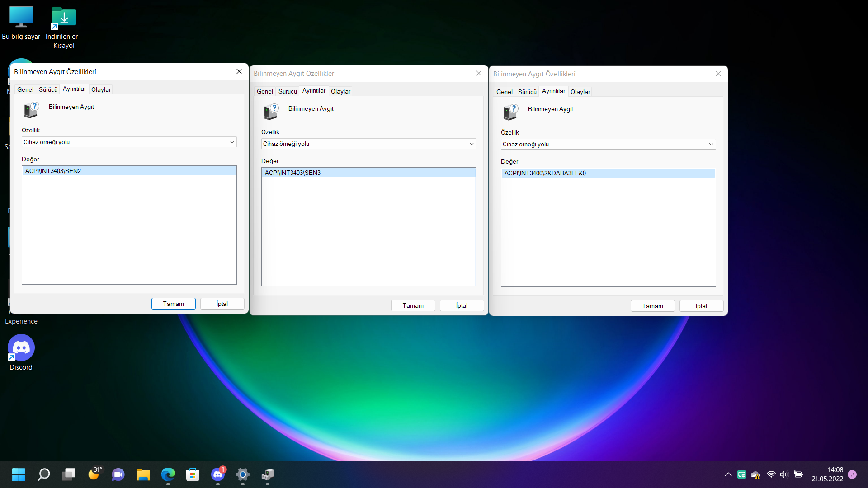Launch Microsoft Edge from taskbar

(x=168, y=474)
